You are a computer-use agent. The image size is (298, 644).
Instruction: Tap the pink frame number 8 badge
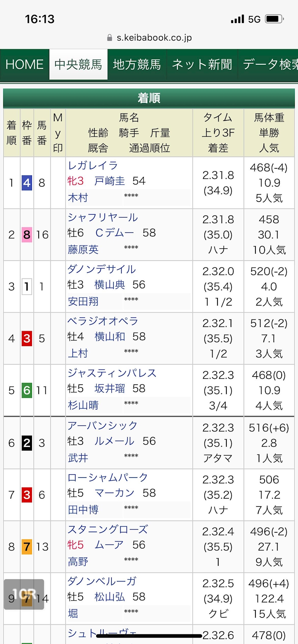(x=27, y=235)
